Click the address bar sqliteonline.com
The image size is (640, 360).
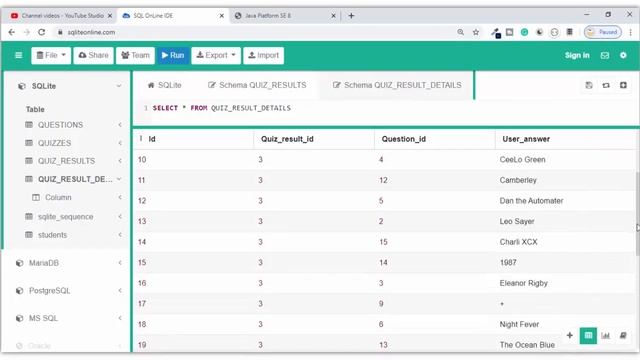[91, 32]
